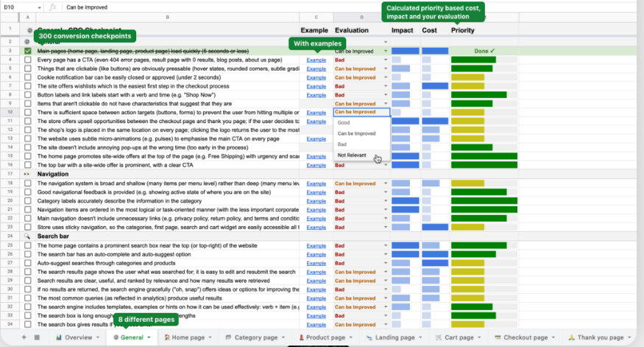Image resolution: width=644 pixels, height=347 pixels.
Task: Open the Example link for the micro-animations row
Action: point(316,139)
